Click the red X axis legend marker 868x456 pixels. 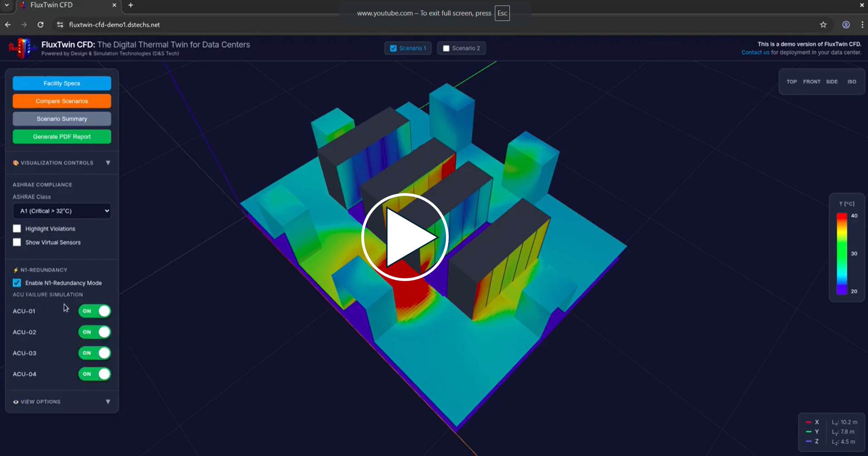click(809, 422)
